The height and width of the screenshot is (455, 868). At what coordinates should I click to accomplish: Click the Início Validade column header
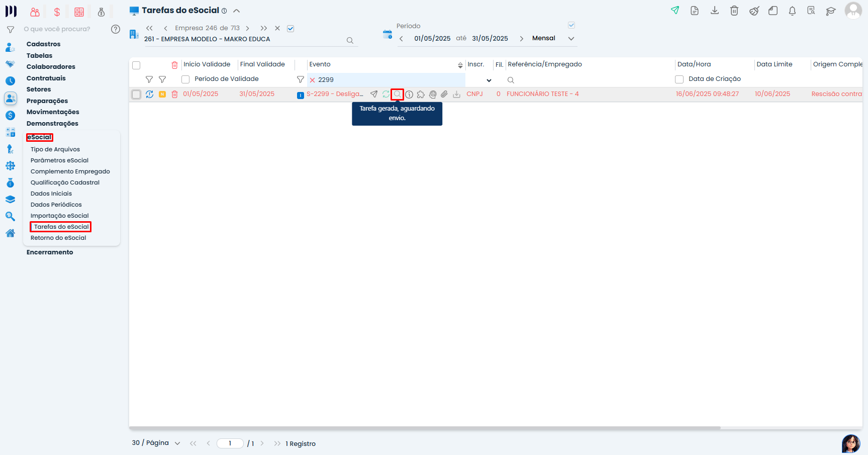207,64
